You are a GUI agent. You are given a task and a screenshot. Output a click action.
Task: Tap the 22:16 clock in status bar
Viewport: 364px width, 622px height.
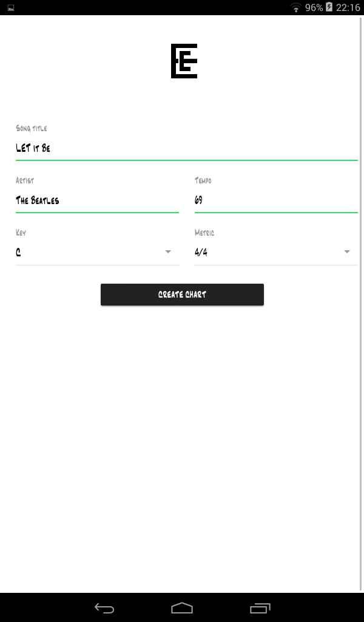pyautogui.click(x=348, y=7)
